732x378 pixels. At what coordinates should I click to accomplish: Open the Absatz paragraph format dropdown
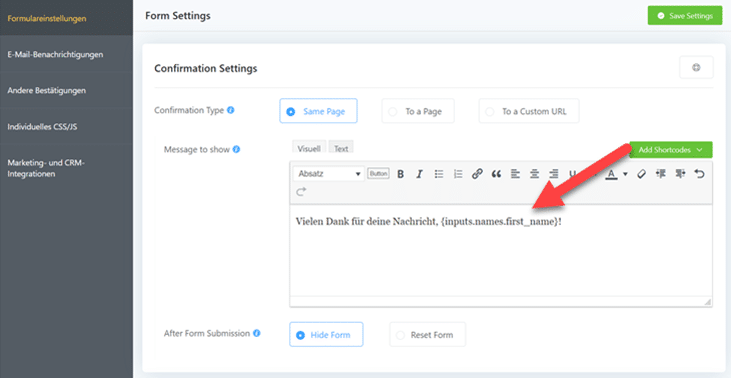point(329,174)
